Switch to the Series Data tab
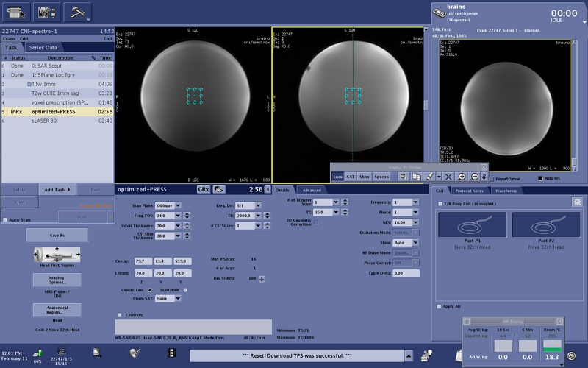 [43, 48]
